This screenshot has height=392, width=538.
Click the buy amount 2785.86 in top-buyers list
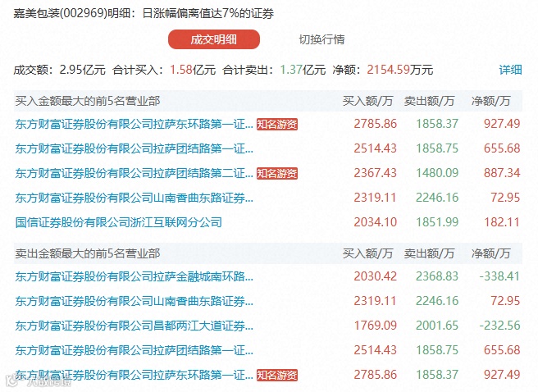pos(376,124)
